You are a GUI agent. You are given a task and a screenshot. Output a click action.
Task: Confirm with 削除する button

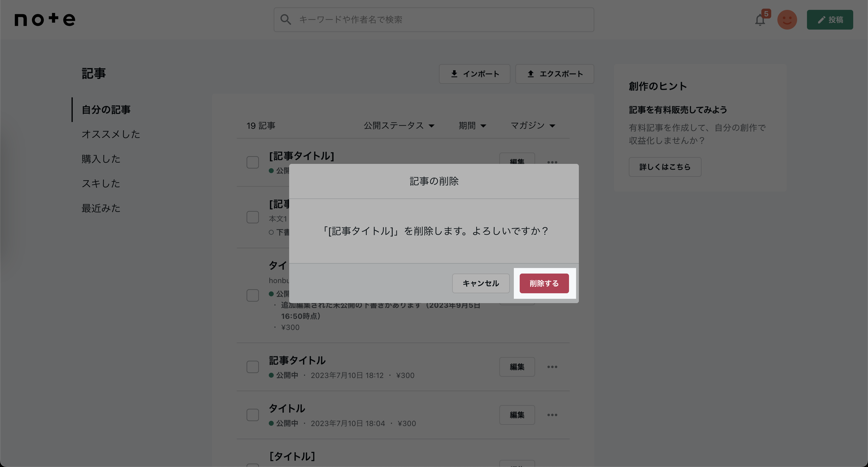544,283
